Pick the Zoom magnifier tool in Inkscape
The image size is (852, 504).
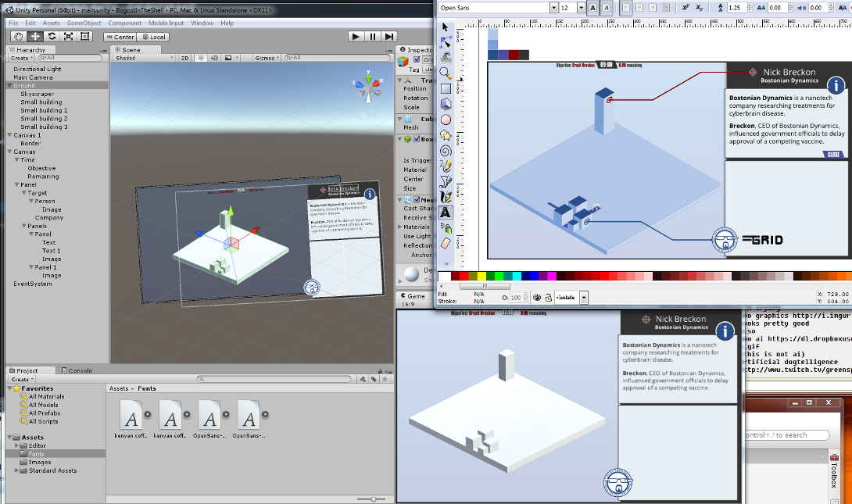[446, 73]
